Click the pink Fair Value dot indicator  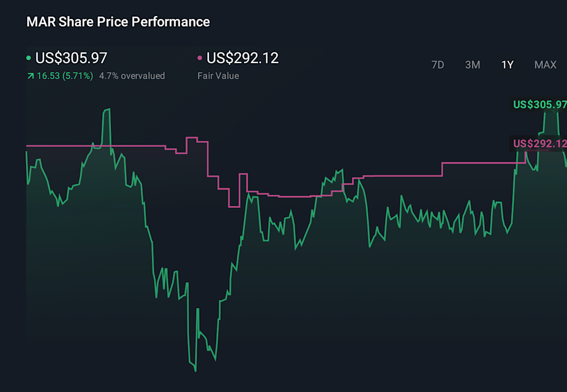[x=199, y=58]
